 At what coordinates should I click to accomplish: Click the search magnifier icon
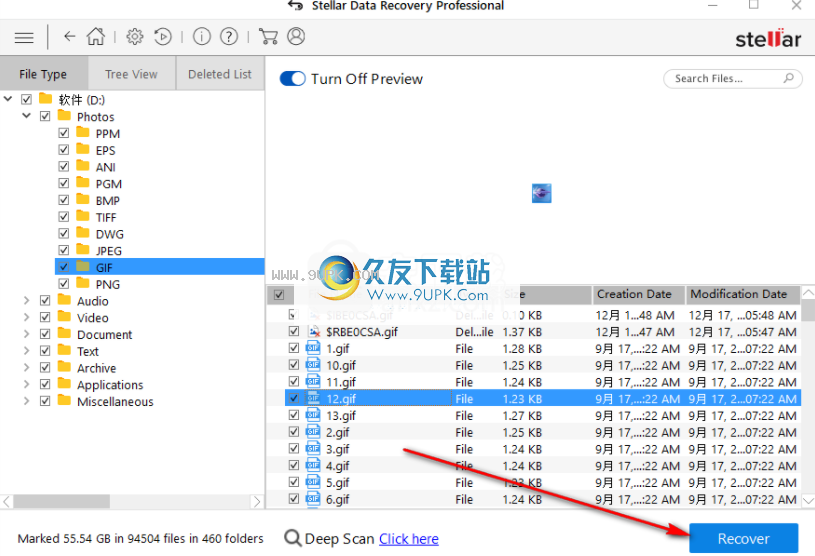tap(788, 78)
